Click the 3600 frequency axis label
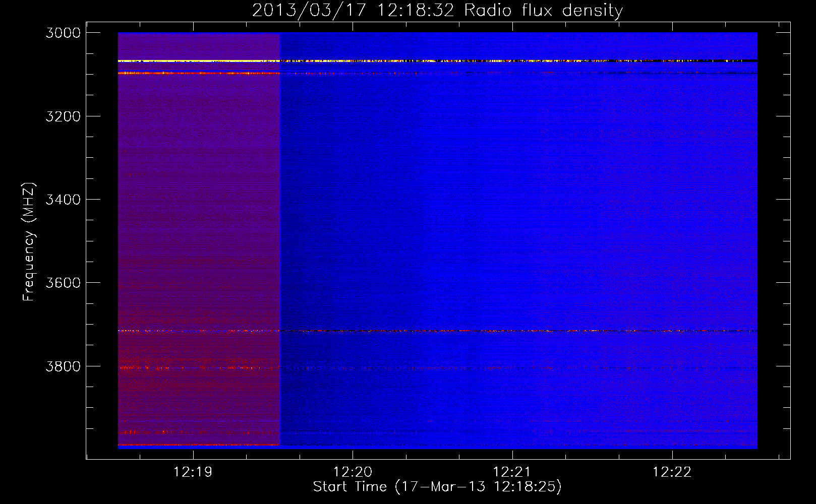Screen dimensions: 816x504 (x=63, y=283)
